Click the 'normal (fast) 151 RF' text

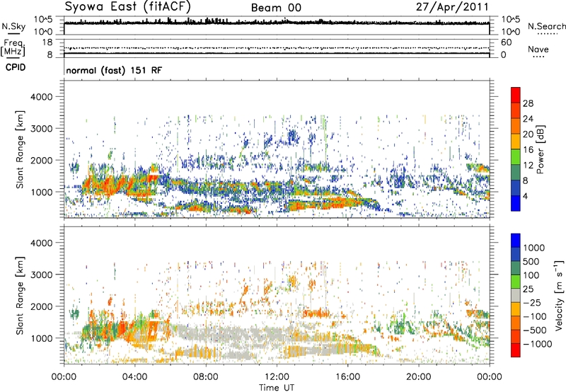click(114, 70)
